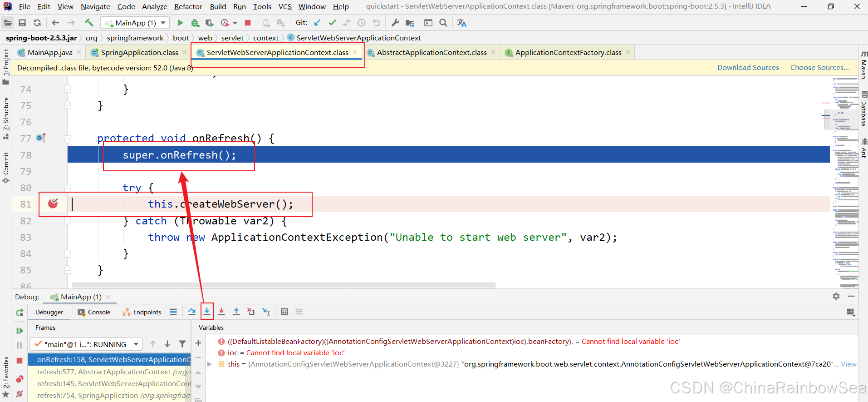Click the Git Rollback undo arrow icon
Viewport: 868px width, 402px height.
(376, 23)
